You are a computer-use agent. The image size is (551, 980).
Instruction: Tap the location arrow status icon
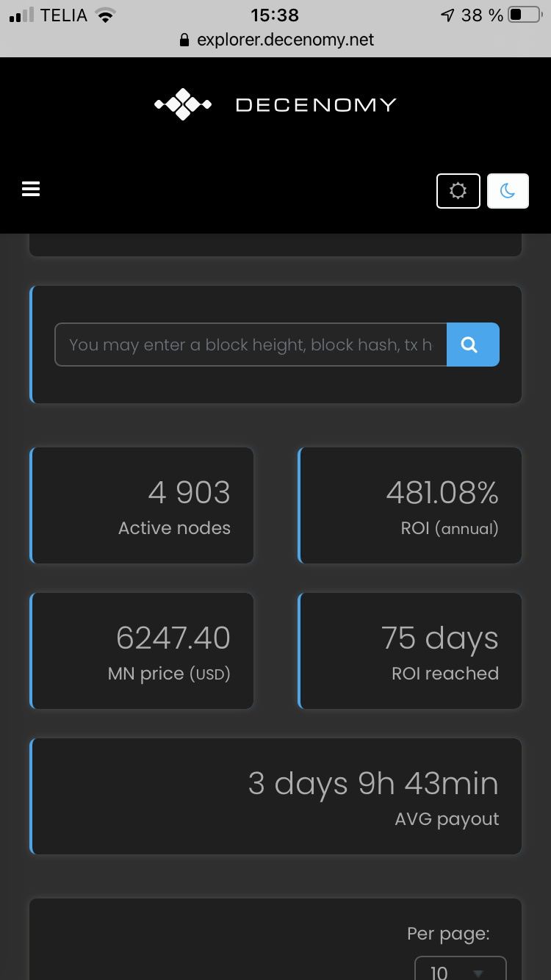coord(447,15)
